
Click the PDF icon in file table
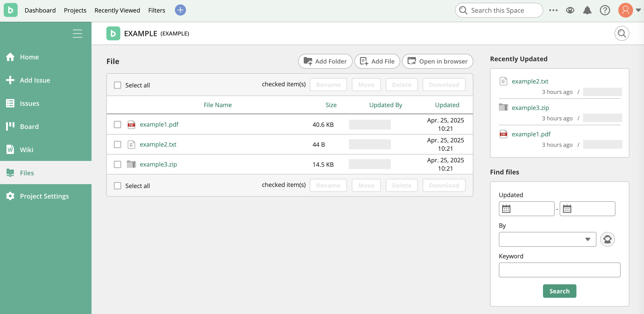click(131, 124)
